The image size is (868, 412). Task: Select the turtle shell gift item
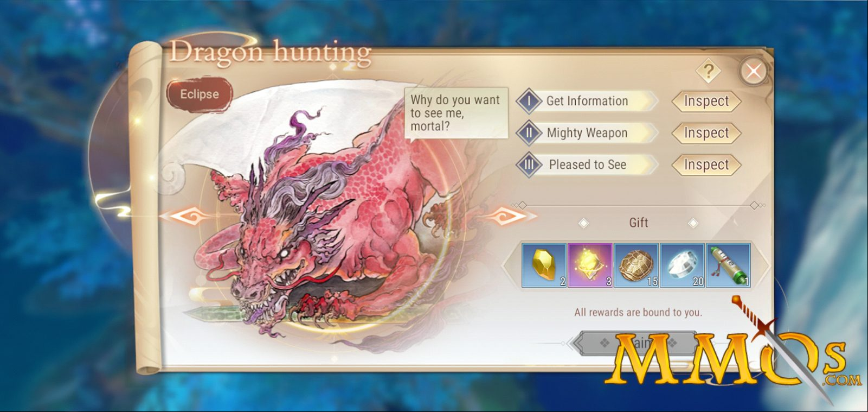(636, 265)
